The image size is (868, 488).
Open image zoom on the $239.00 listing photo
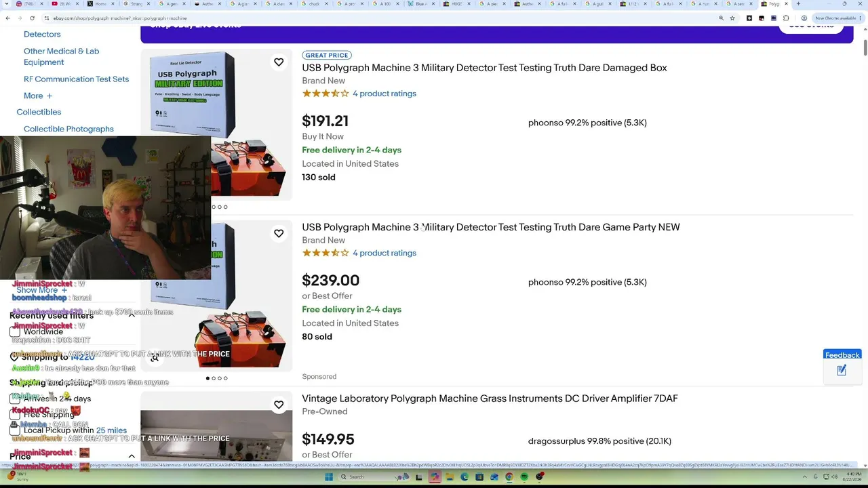click(x=155, y=357)
